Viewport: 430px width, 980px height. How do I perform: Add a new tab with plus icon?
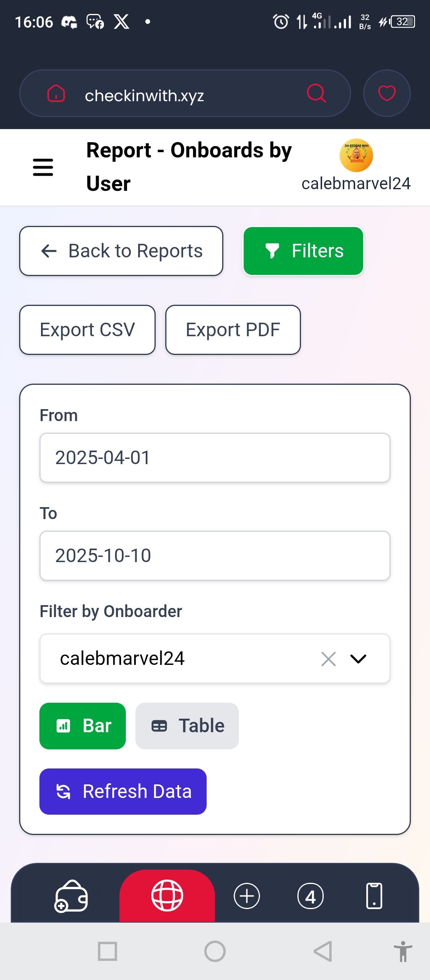(247, 896)
